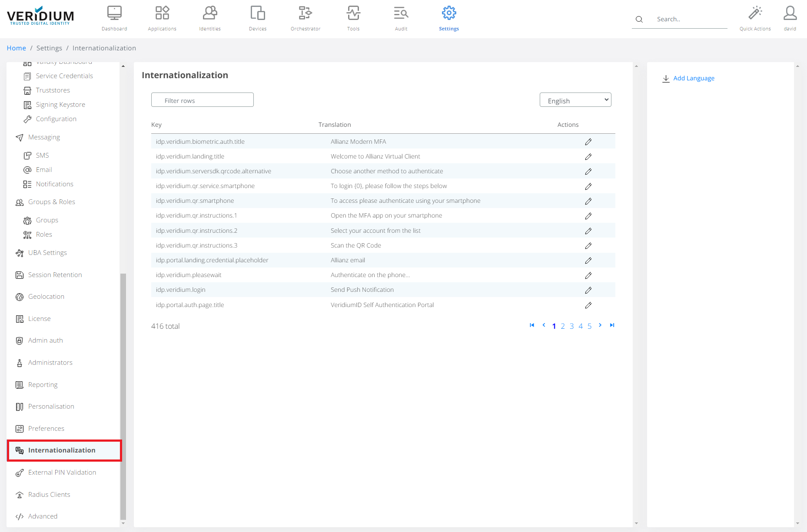Image resolution: width=807 pixels, height=532 pixels.
Task: Click the sidebar vertical scrollbar thumb
Action: point(123,395)
